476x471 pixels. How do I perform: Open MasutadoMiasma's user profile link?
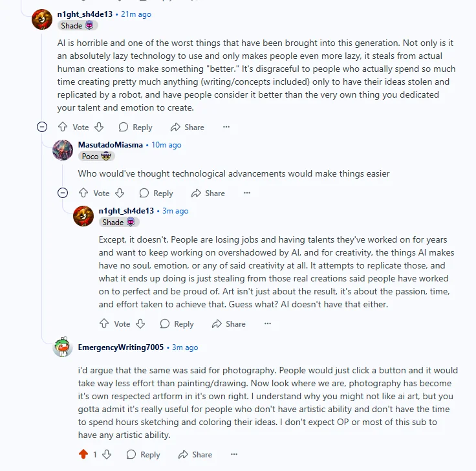click(110, 145)
